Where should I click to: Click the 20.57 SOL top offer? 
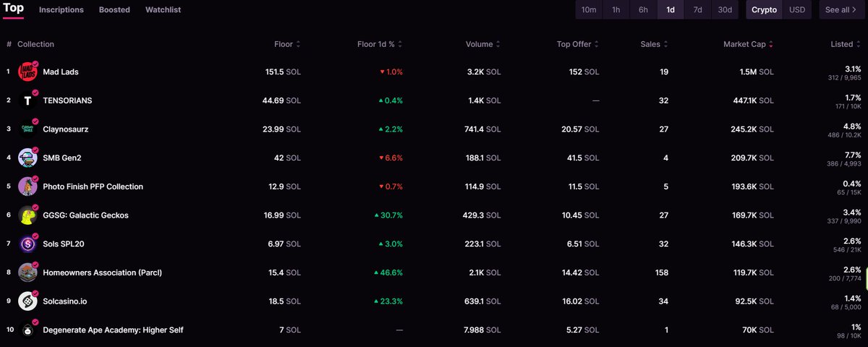point(581,129)
